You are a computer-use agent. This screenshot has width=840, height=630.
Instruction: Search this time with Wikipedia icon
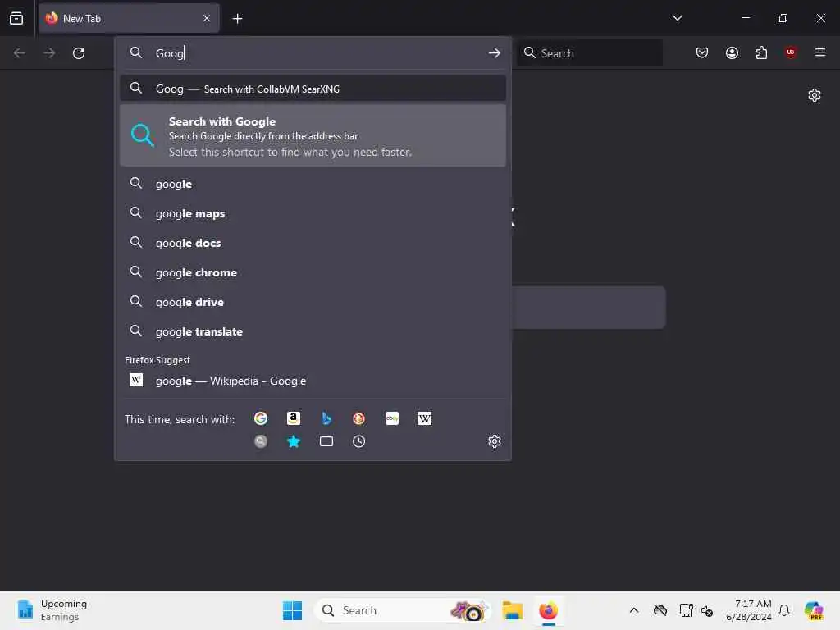pos(425,418)
